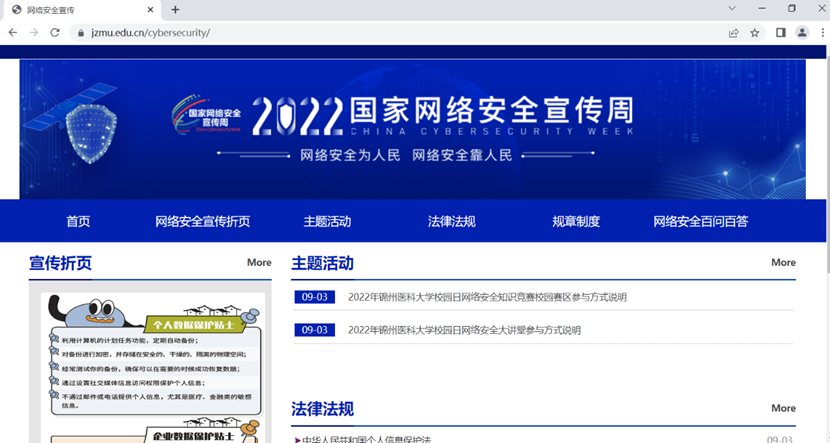This screenshot has width=830, height=443.
Task: Open 规章制度 in the navigation bar
Action: tap(576, 221)
